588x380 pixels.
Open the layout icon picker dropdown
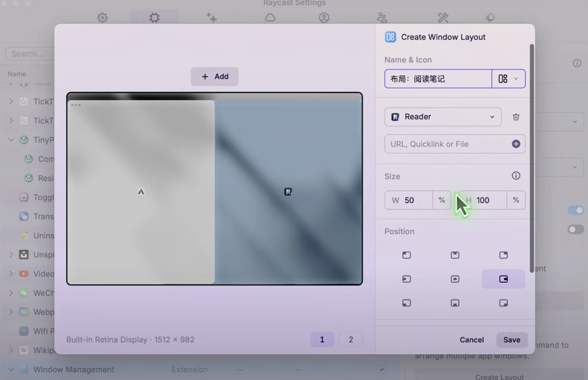pyautogui.click(x=508, y=79)
